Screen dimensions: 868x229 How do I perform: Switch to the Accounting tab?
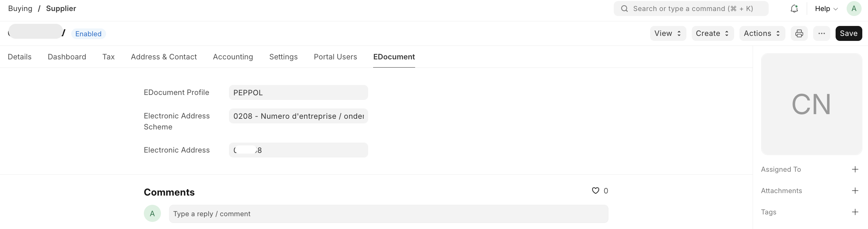click(233, 57)
